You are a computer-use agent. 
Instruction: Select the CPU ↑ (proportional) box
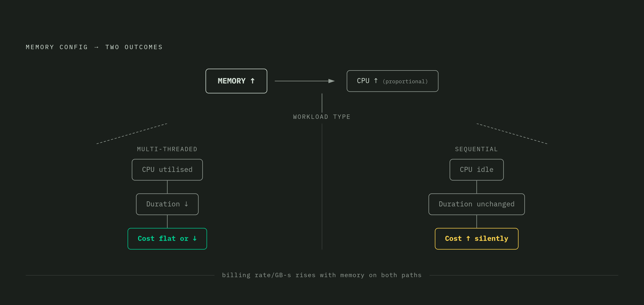[x=392, y=81]
